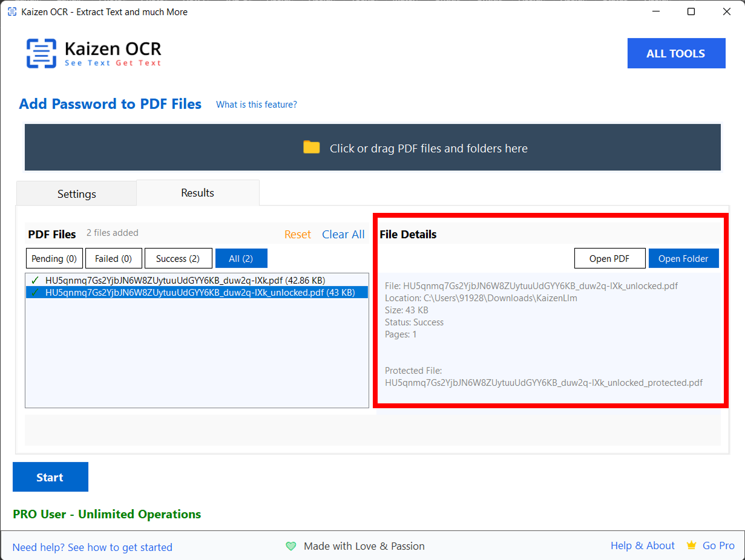The height and width of the screenshot is (560, 745).
Task: Open the "What is this feature?" link
Action: click(x=257, y=105)
